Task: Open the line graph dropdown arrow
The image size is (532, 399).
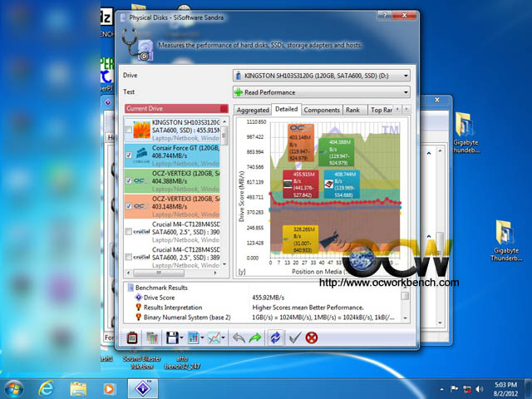Action: tap(224, 337)
